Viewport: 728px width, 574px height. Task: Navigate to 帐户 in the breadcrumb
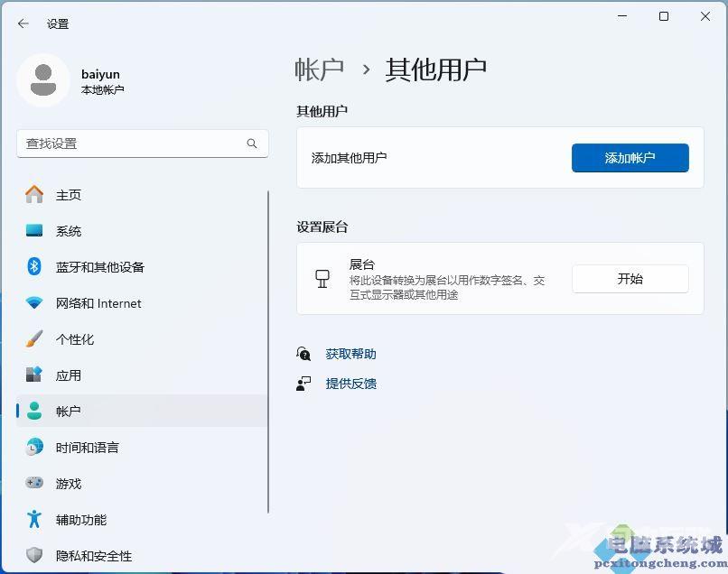coord(320,69)
